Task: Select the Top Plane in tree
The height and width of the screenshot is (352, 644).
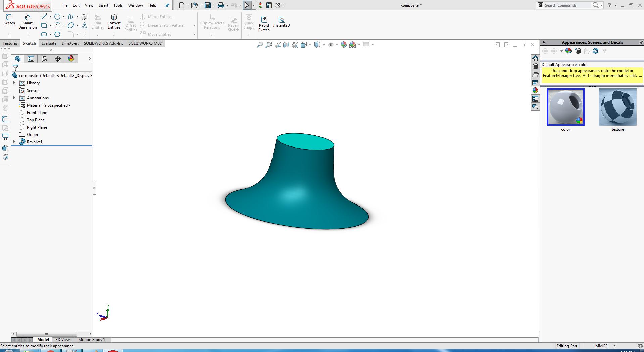Action: click(36, 120)
